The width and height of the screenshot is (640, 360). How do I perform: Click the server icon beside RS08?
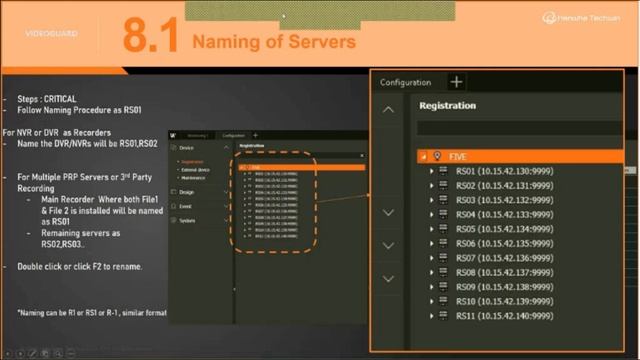click(x=443, y=272)
